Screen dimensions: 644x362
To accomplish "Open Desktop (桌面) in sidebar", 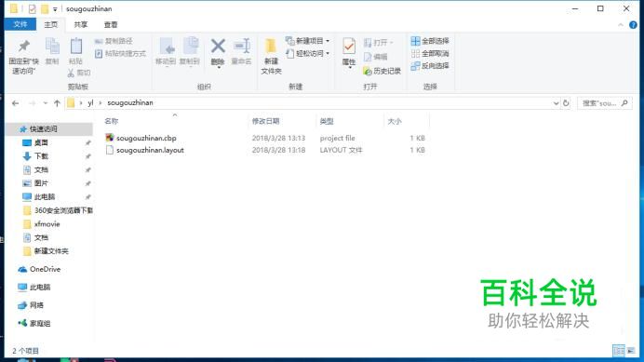I will (x=41, y=142).
